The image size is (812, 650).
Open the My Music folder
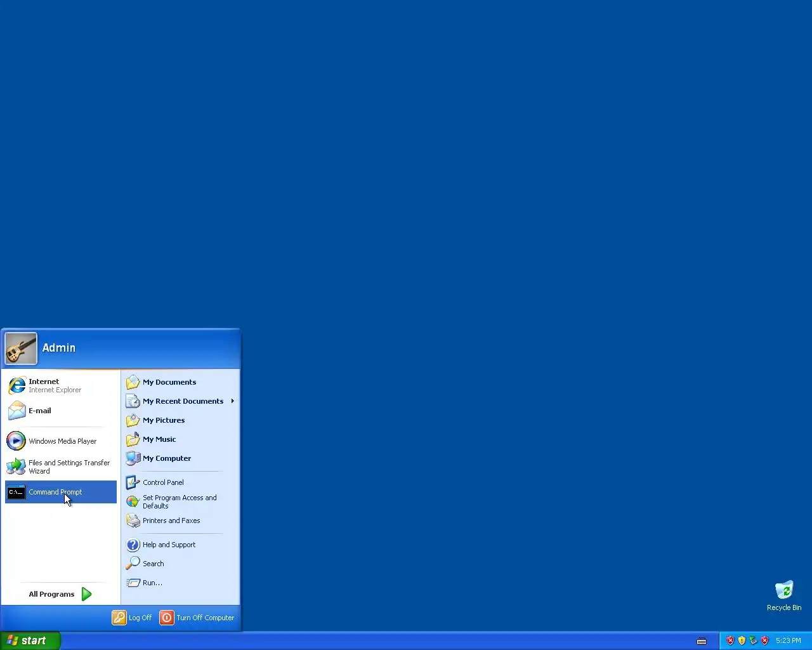[181, 439]
